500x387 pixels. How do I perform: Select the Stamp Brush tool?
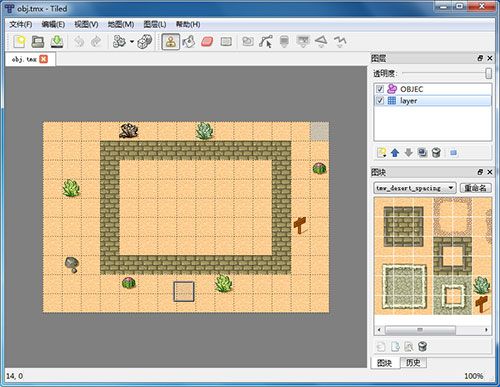pyautogui.click(x=171, y=42)
